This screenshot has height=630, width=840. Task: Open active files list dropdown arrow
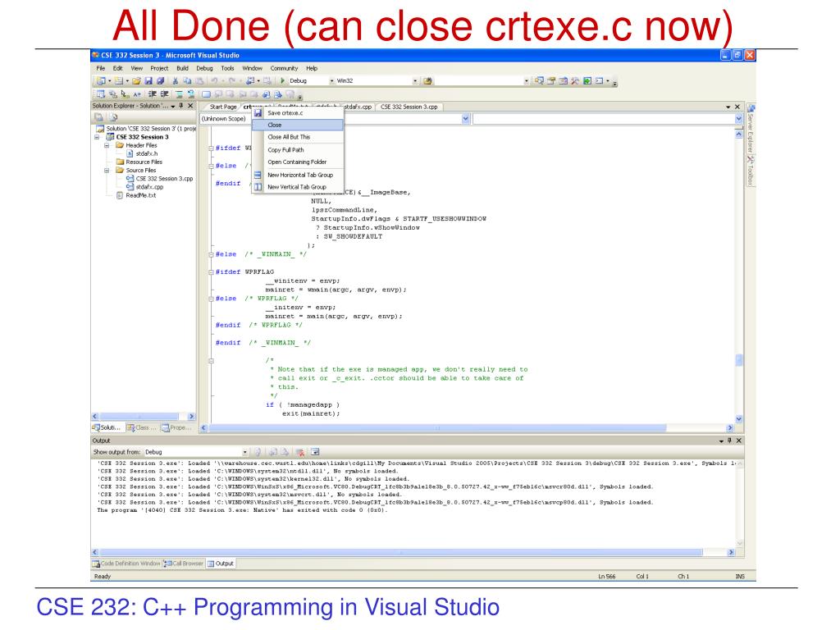[x=728, y=107]
